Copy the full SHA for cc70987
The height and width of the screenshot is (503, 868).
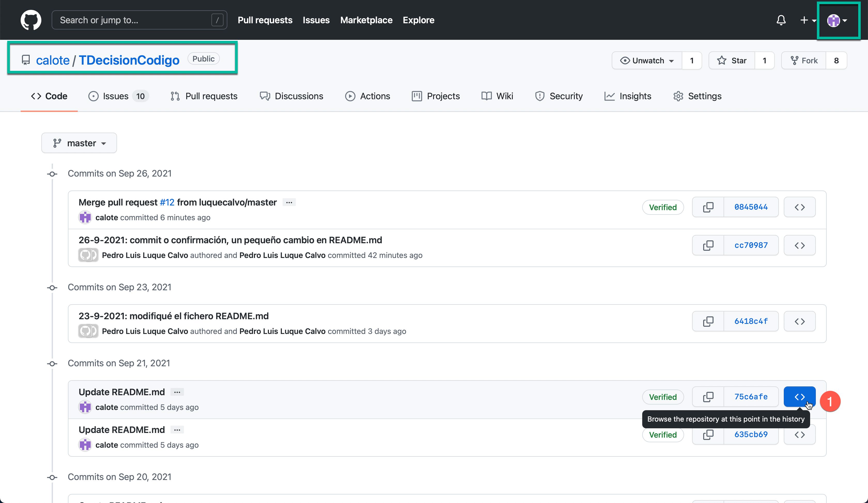tap(708, 245)
